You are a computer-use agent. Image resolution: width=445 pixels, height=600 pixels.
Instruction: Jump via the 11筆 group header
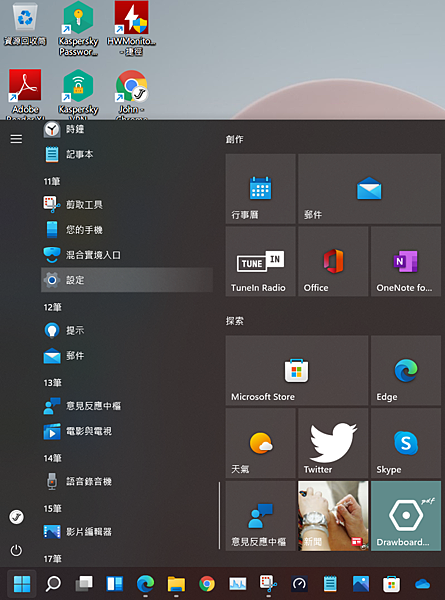pos(52,181)
